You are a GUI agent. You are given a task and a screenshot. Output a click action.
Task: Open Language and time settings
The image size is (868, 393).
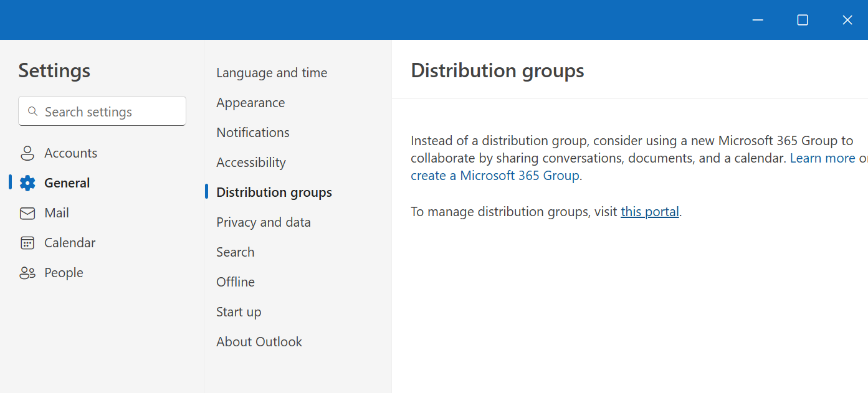click(272, 73)
